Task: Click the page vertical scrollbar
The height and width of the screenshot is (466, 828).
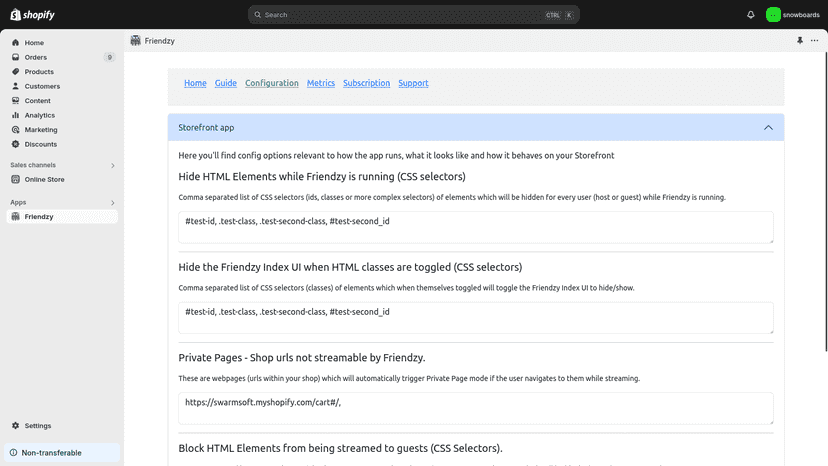Action: pyautogui.click(x=825, y=201)
